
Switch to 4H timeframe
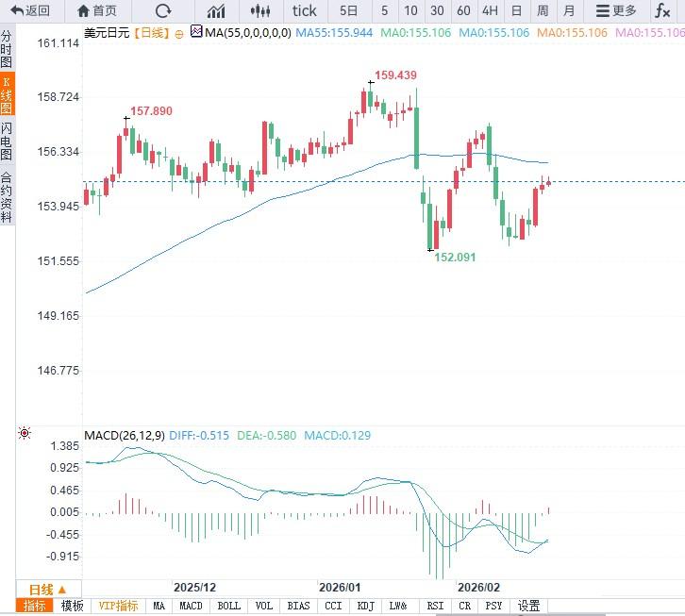pyautogui.click(x=490, y=11)
